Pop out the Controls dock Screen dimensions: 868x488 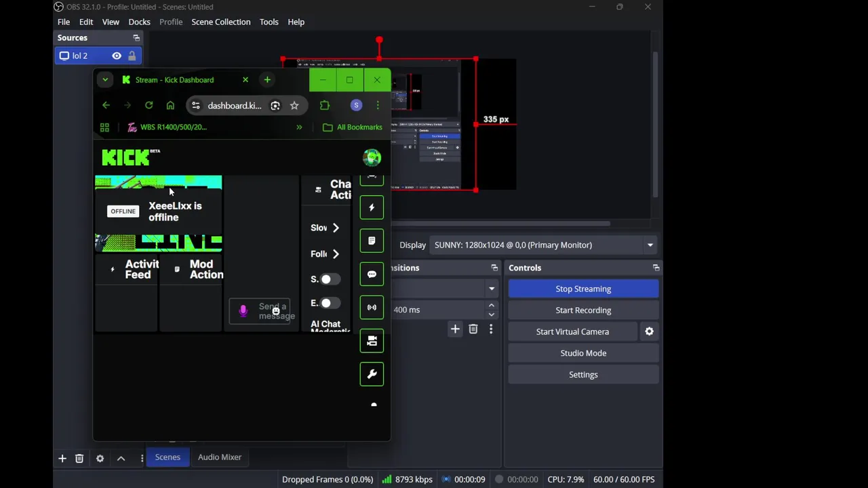pyautogui.click(x=656, y=268)
